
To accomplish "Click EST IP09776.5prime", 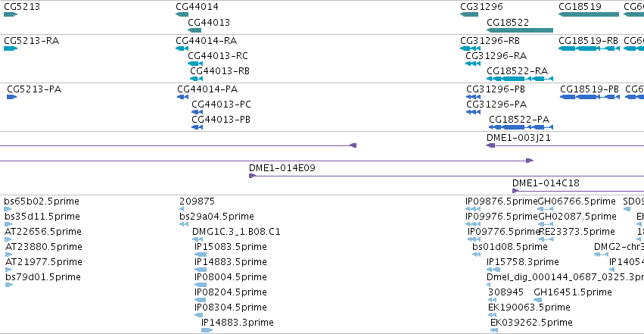I will click(503, 232).
